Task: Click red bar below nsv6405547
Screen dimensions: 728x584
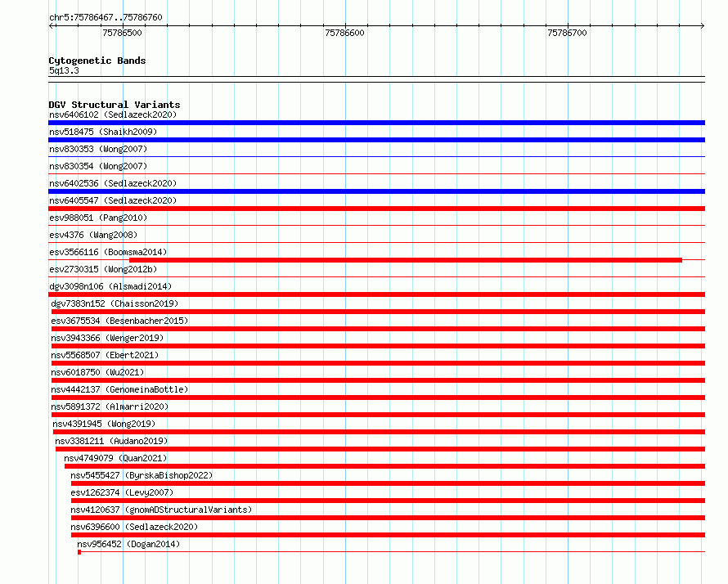Action: pyautogui.click(x=376, y=209)
